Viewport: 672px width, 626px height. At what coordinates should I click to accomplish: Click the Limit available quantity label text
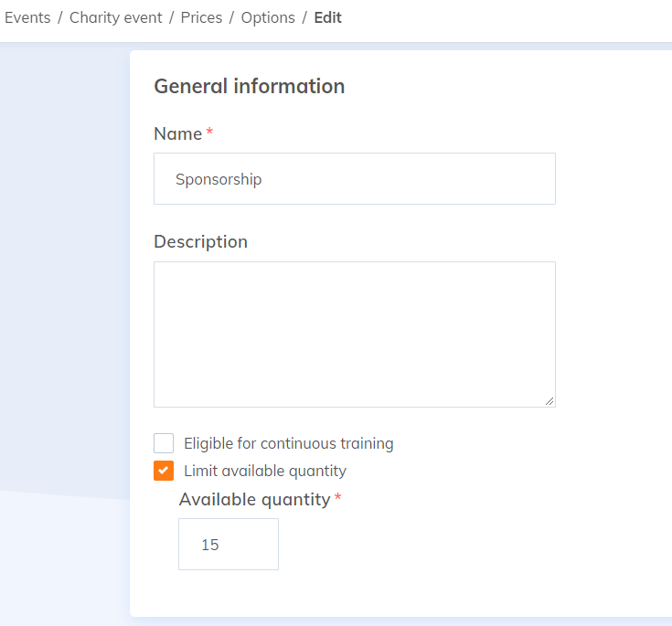[265, 471]
